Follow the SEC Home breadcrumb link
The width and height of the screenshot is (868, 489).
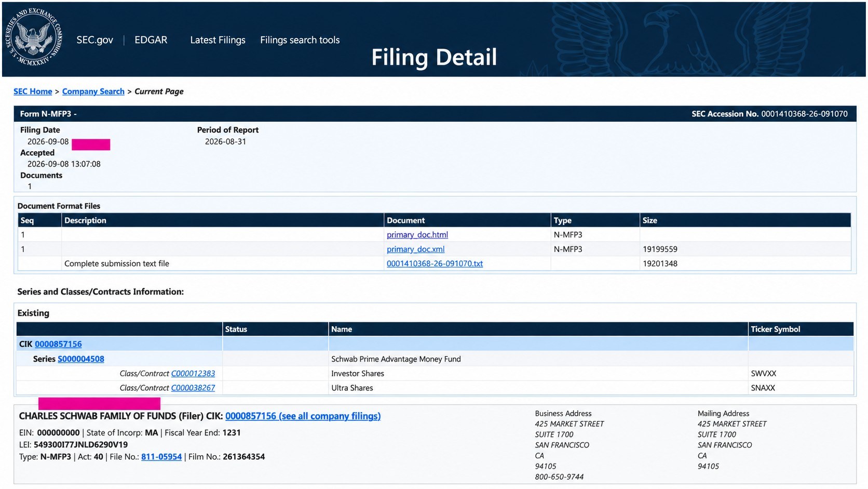click(x=33, y=91)
